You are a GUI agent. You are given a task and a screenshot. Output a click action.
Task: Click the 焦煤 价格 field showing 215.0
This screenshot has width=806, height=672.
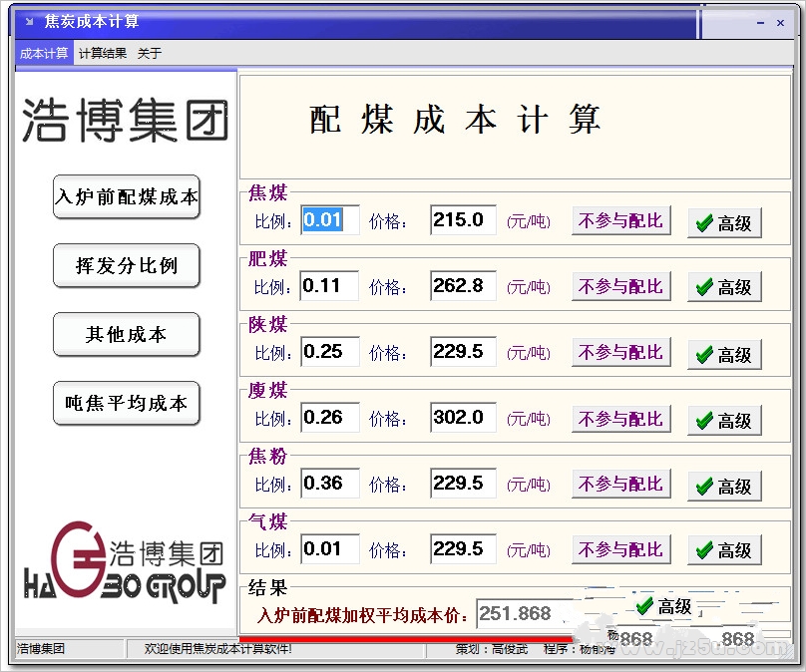[463, 220]
